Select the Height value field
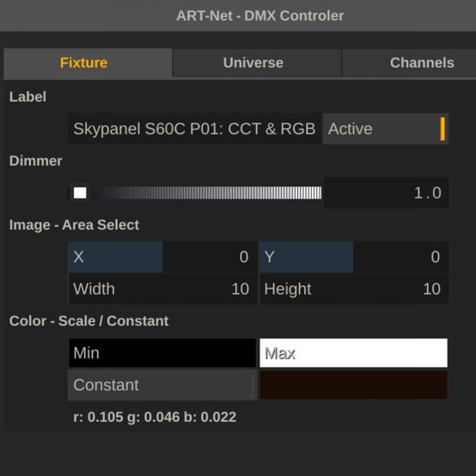Image resolution: width=476 pixels, height=476 pixels. pos(353,289)
